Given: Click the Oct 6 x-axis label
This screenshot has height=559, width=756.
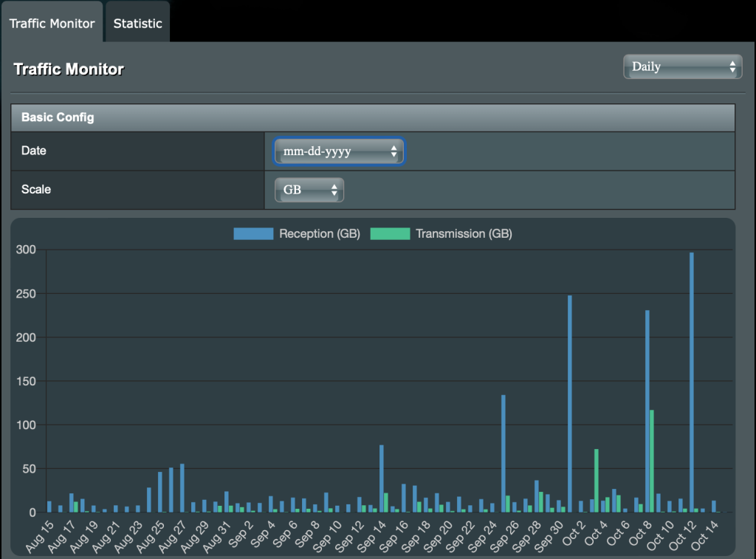Looking at the screenshot, I should coord(618,533).
